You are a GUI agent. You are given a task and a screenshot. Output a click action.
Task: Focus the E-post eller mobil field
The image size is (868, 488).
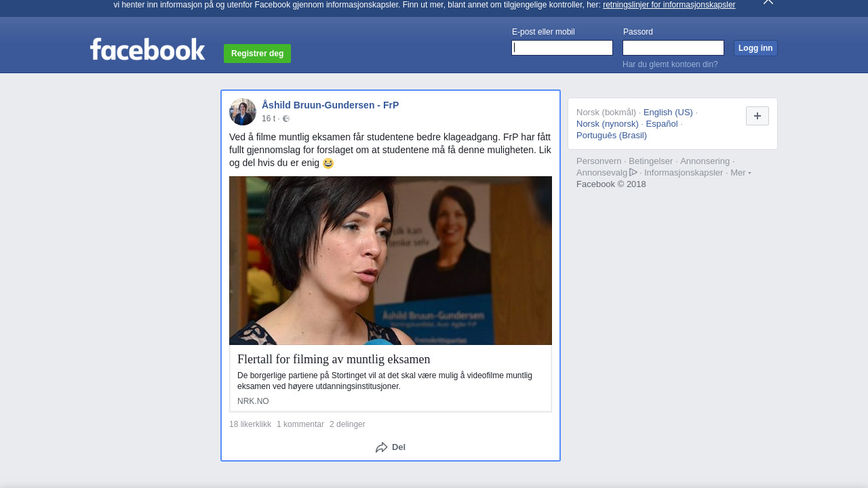[562, 47]
